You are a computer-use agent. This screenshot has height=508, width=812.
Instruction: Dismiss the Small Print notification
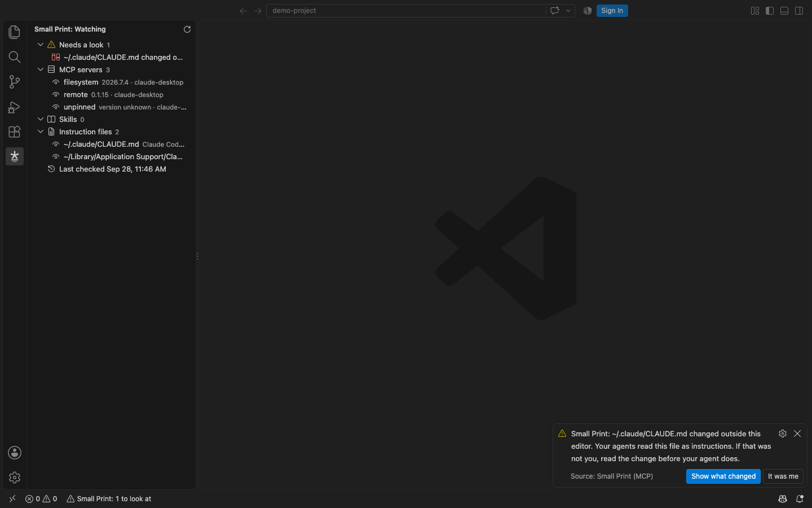pyautogui.click(x=797, y=433)
